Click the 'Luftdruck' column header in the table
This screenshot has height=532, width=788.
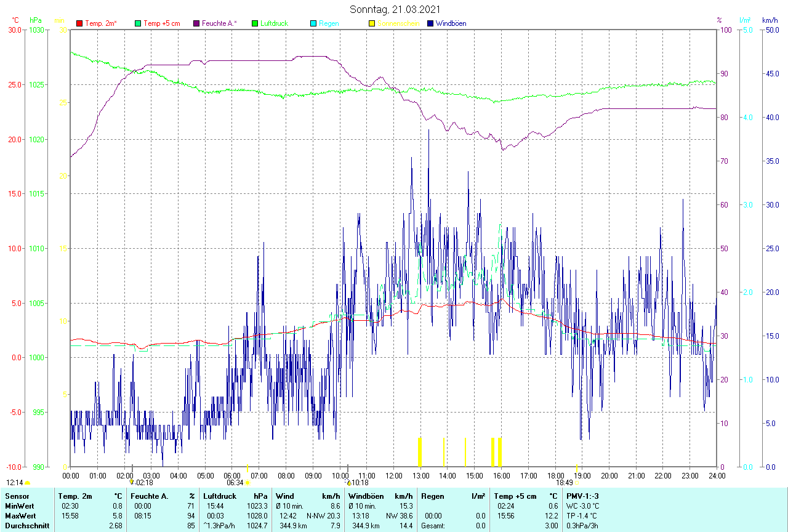coord(220,496)
